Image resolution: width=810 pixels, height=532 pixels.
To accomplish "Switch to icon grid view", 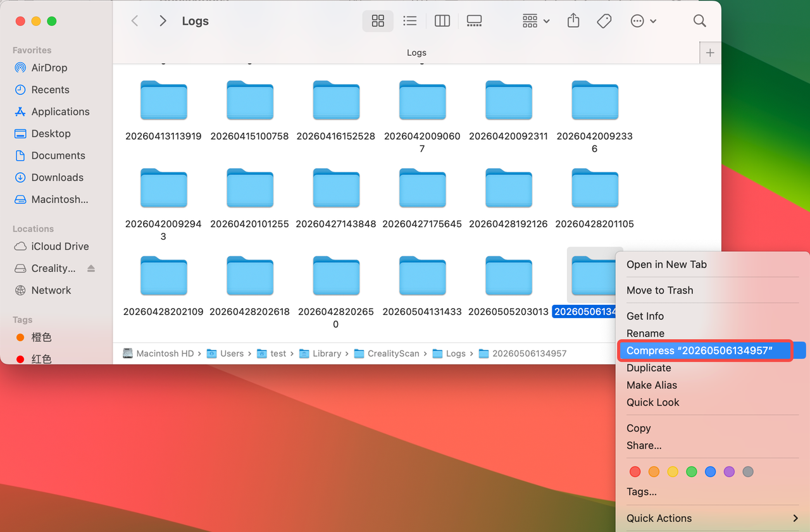I will pyautogui.click(x=378, y=21).
